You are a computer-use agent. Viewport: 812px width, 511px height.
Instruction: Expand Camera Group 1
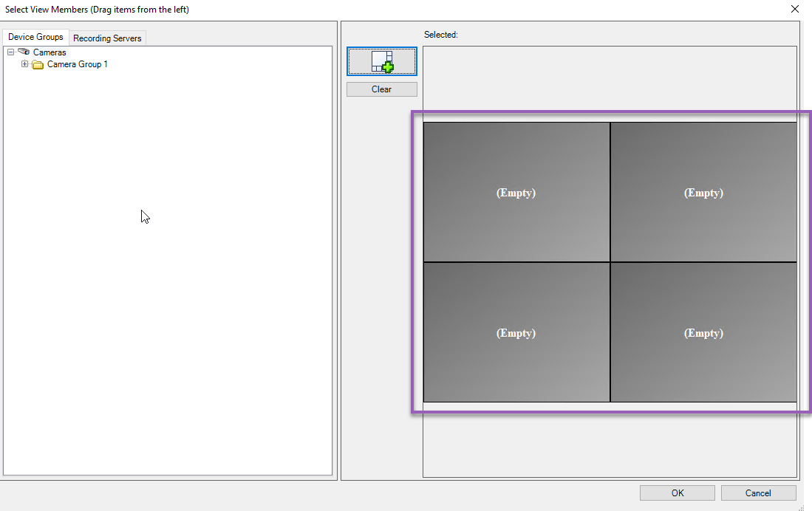click(24, 64)
